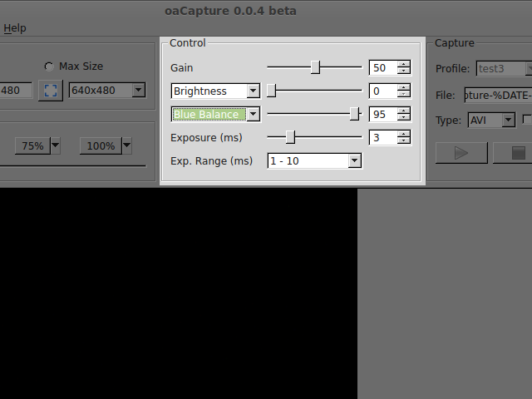Image resolution: width=532 pixels, height=399 pixels.
Task: Open the Profile test3 dropdown
Action: (504, 68)
